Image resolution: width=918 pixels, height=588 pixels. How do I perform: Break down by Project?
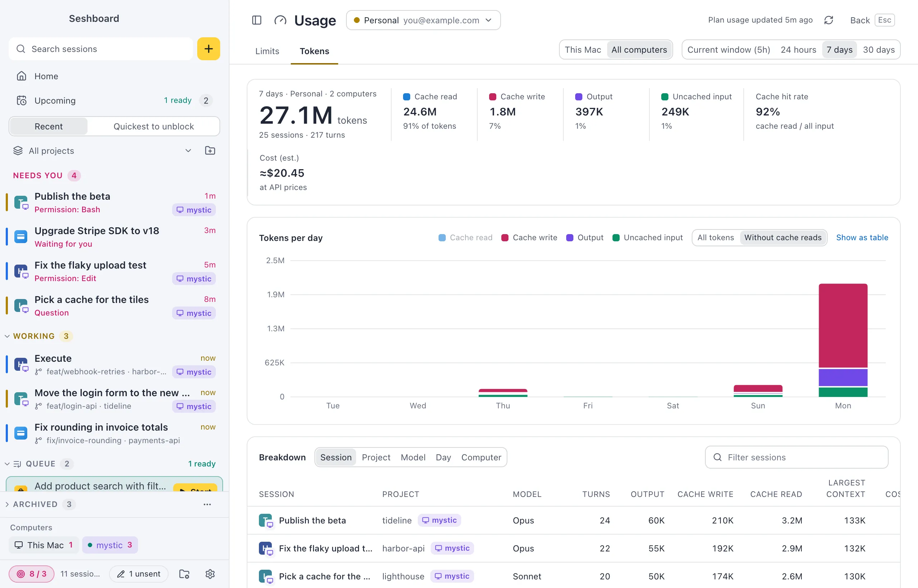376,457
